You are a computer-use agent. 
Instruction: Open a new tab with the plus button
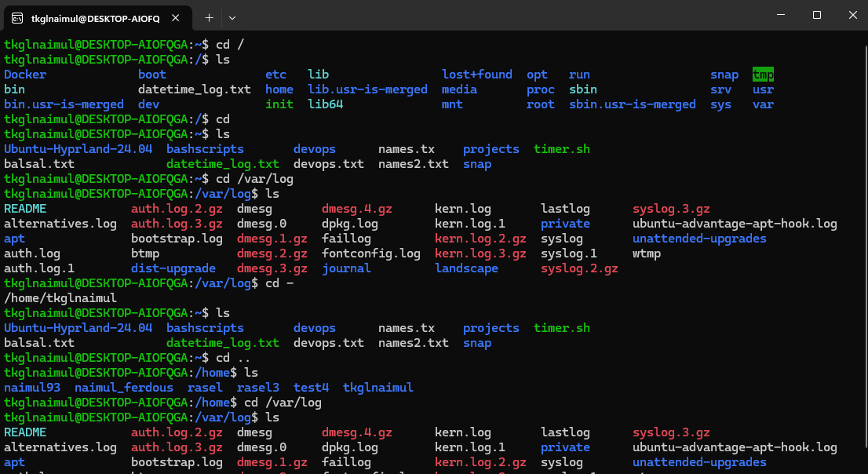[209, 18]
